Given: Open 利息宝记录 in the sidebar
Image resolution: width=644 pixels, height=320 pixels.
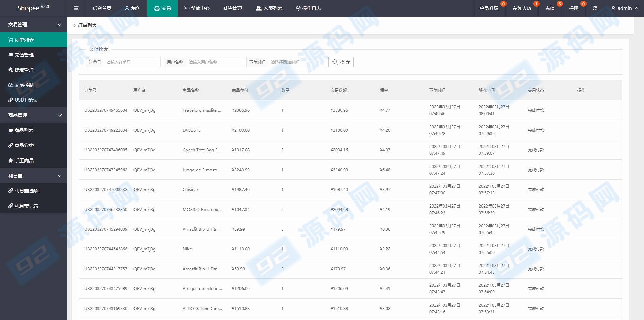Looking at the screenshot, I should pos(34,206).
